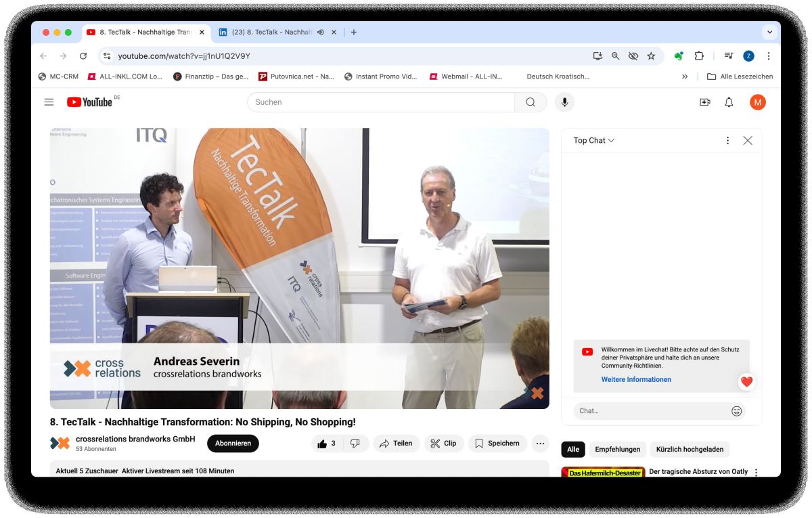812x518 pixels.
Task: Open Chrome tab search dropdown
Action: pyautogui.click(x=769, y=32)
